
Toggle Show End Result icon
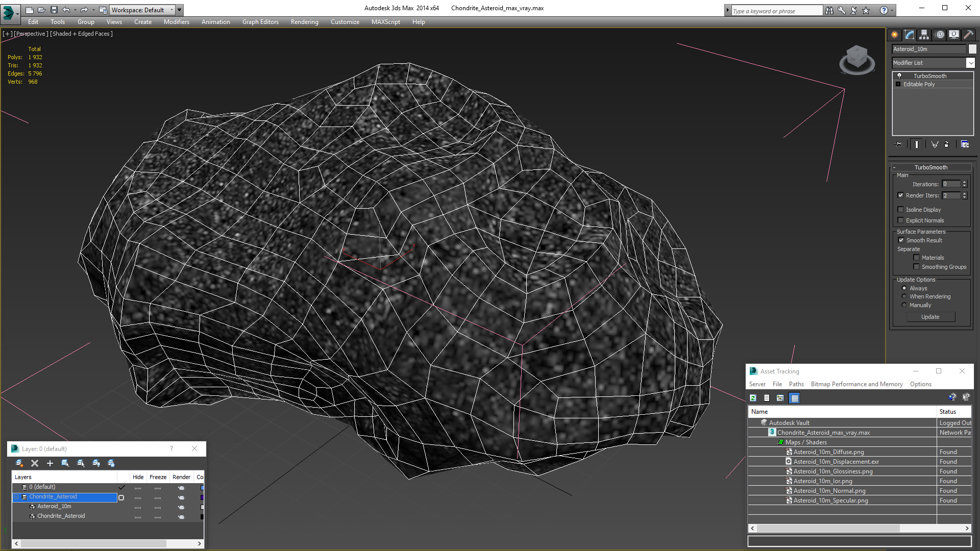pyautogui.click(x=917, y=144)
